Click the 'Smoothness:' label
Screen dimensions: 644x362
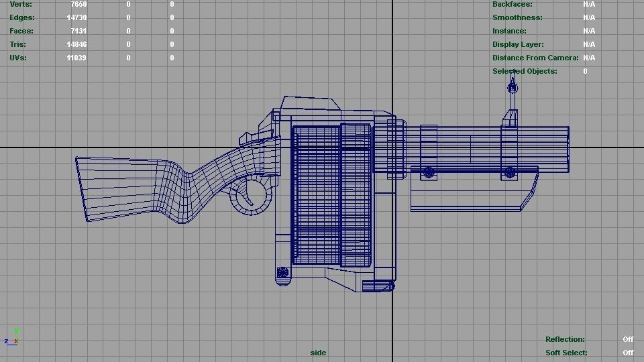coord(517,17)
